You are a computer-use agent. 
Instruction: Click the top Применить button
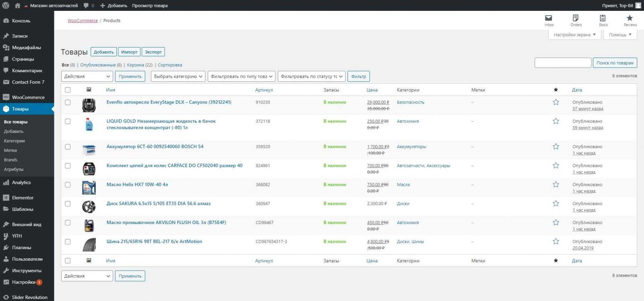tap(130, 76)
